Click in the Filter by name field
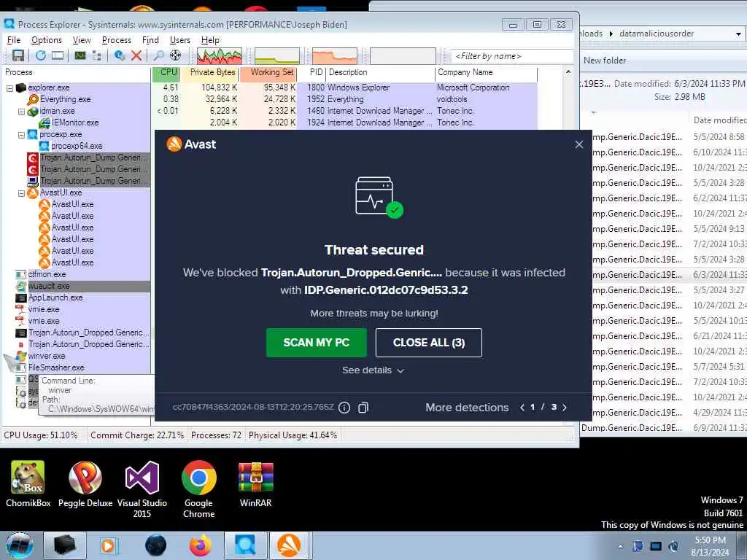The image size is (747, 560). click(x=511, y=56)
